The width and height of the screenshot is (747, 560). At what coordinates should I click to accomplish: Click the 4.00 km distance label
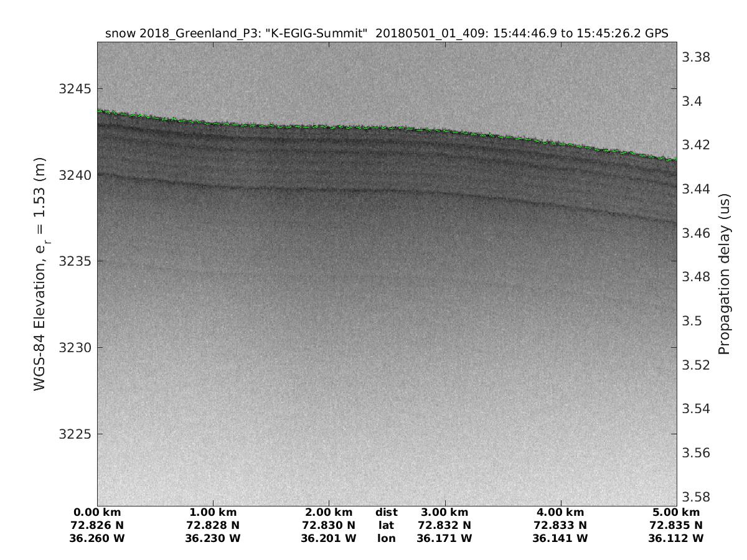tap(560, 513)
